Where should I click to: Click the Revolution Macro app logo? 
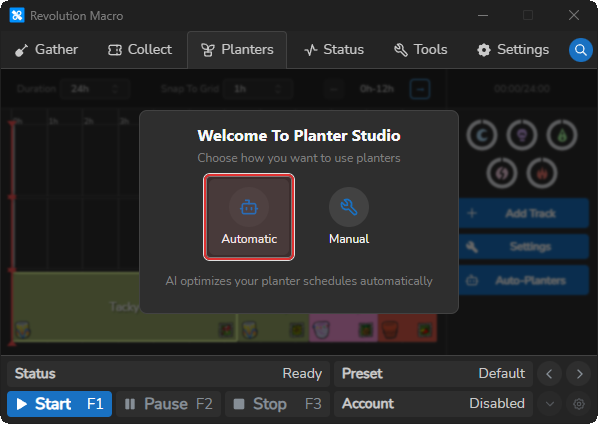pos(17,16)
